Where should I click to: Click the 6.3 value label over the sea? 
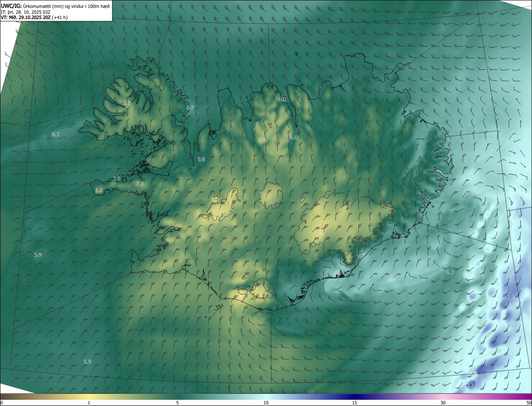(x=56, y=134)
